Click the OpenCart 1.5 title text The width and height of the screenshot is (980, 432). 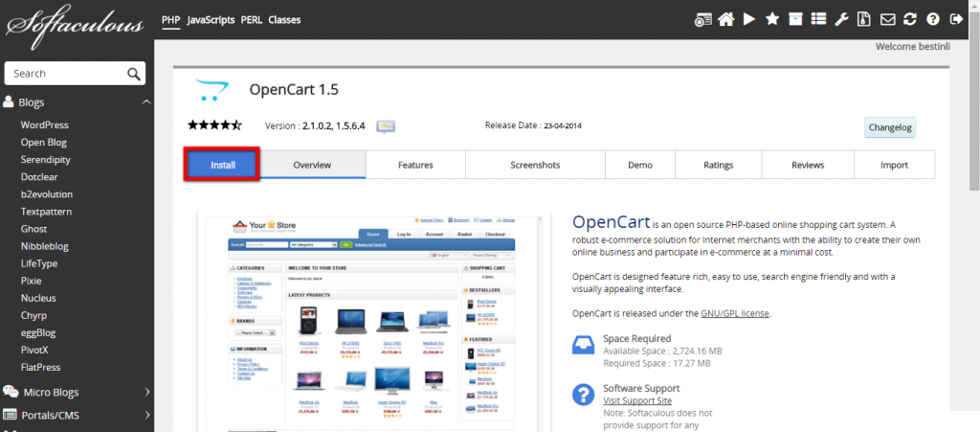294,90
